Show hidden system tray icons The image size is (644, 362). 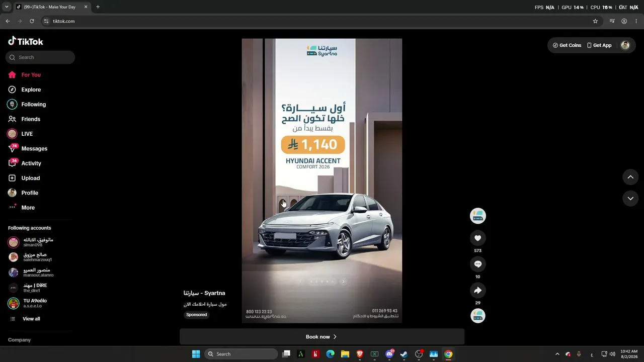[557, 354]
